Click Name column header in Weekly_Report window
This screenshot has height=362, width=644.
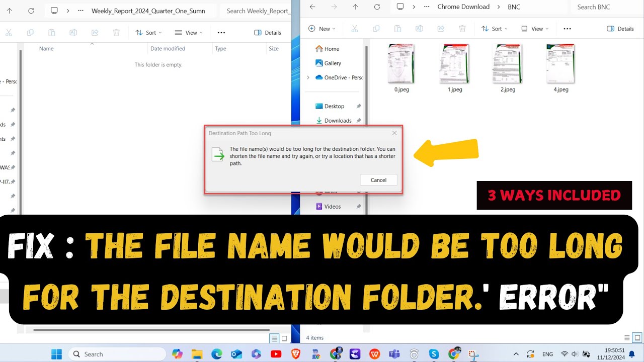point(46,49)
